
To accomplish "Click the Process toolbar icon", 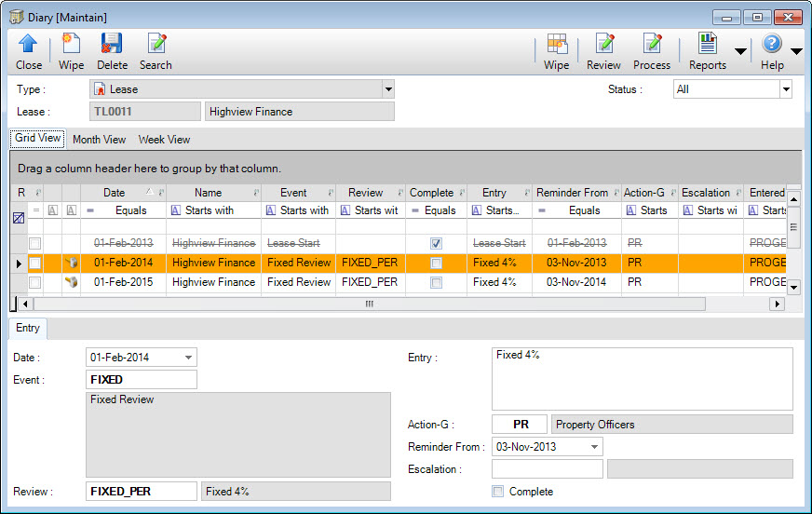I will (652, 44).
